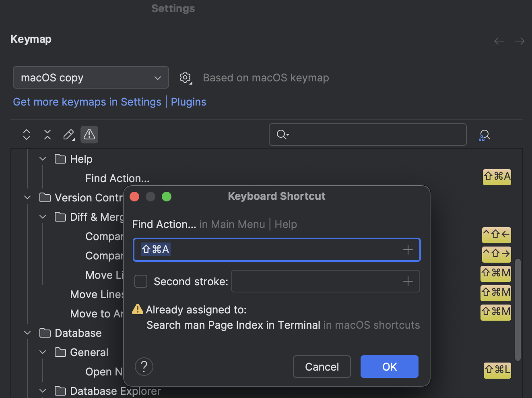Screen dimensions: 532x398
Task: Open Find Actions by Shortcut tool
Action: coord(485,135)
